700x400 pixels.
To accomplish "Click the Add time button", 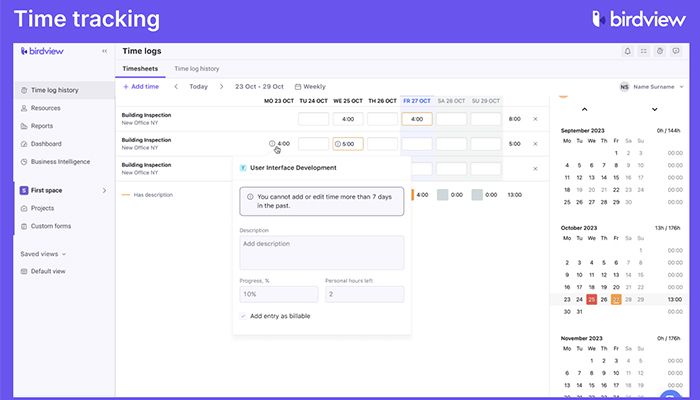I will pyautogui.click(x=140, y=87).
